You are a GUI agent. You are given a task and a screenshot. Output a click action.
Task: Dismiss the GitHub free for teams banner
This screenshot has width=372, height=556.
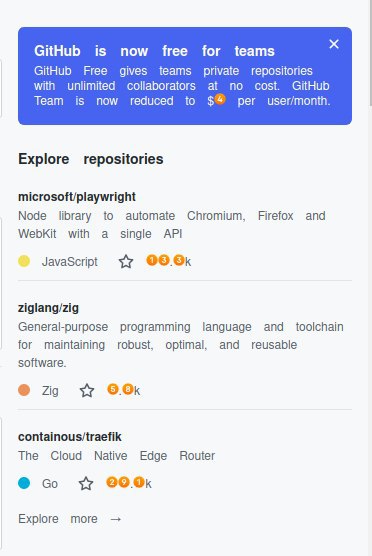pyautogui.click(x=334, y=44)
